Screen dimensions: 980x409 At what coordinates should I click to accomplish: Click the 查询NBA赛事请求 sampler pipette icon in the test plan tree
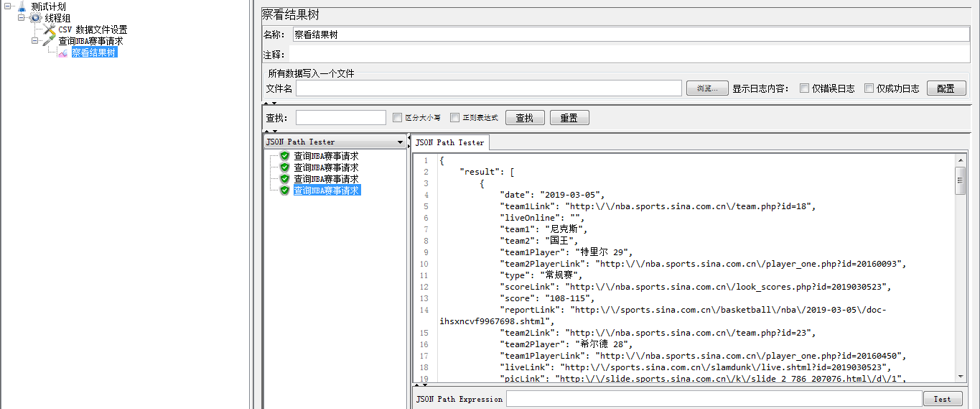[49, 41]
